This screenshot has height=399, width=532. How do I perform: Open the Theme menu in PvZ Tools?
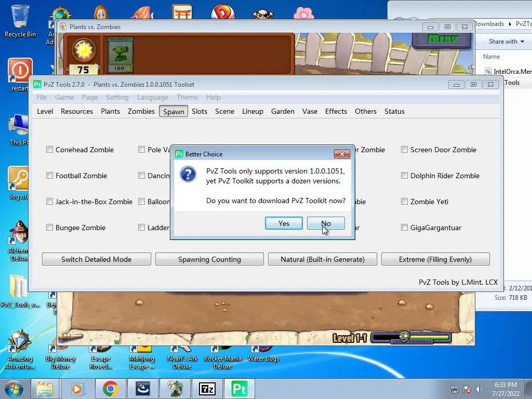click(x=187, y=97)
